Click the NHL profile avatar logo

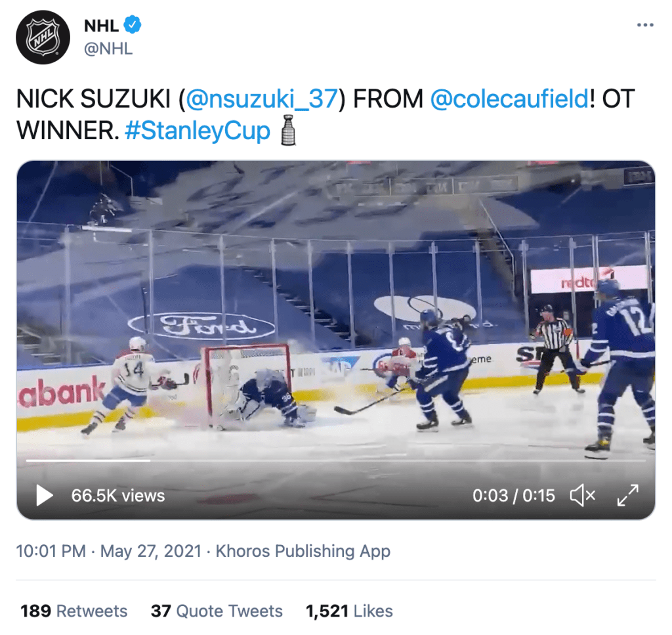pos(43,37)
